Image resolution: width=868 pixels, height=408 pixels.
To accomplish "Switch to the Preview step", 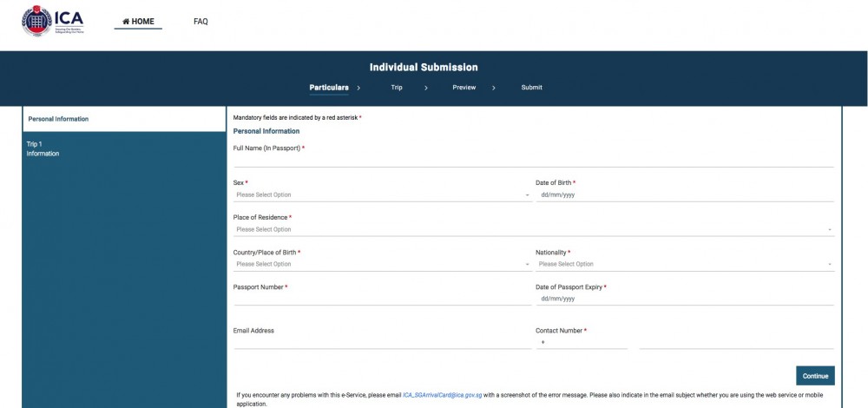I will pos(464,88).
